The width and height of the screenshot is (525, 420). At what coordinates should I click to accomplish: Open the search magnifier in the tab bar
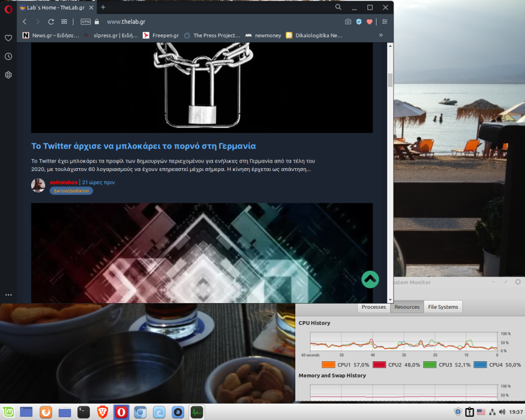338,7
